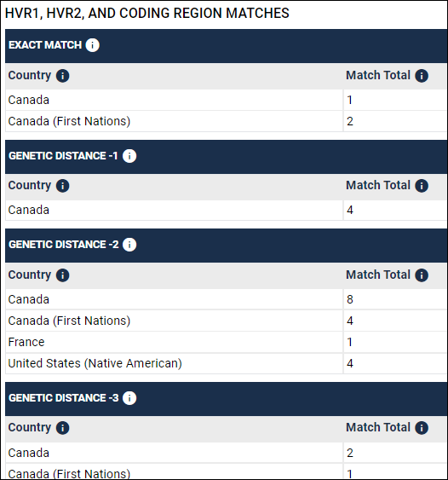Click Match Total info icon under Genetic Distance -3

click(x=422, y=428)
